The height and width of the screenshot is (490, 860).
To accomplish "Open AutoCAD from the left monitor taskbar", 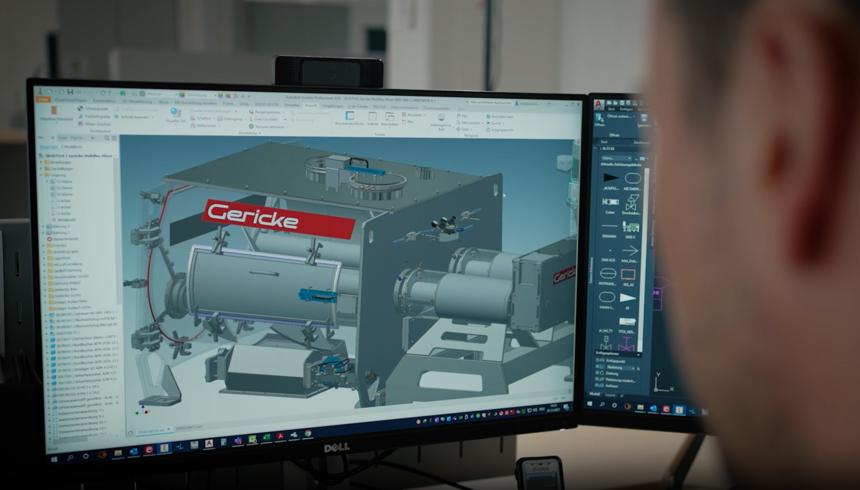I will coord(208,443).
